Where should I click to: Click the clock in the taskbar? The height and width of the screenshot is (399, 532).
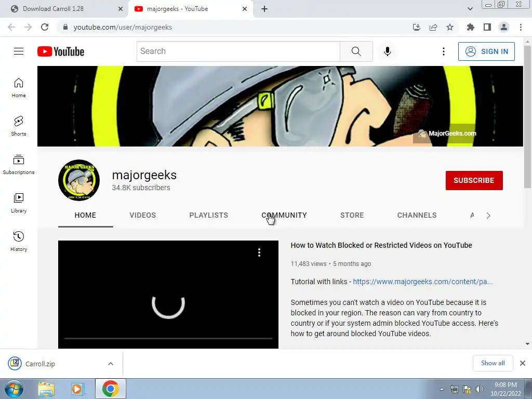[506, 389]
